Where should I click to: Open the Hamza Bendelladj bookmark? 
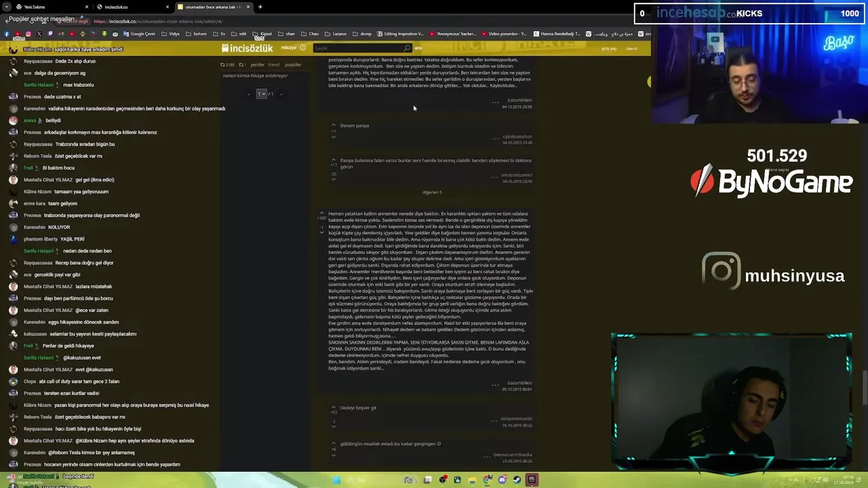point(557,34)
